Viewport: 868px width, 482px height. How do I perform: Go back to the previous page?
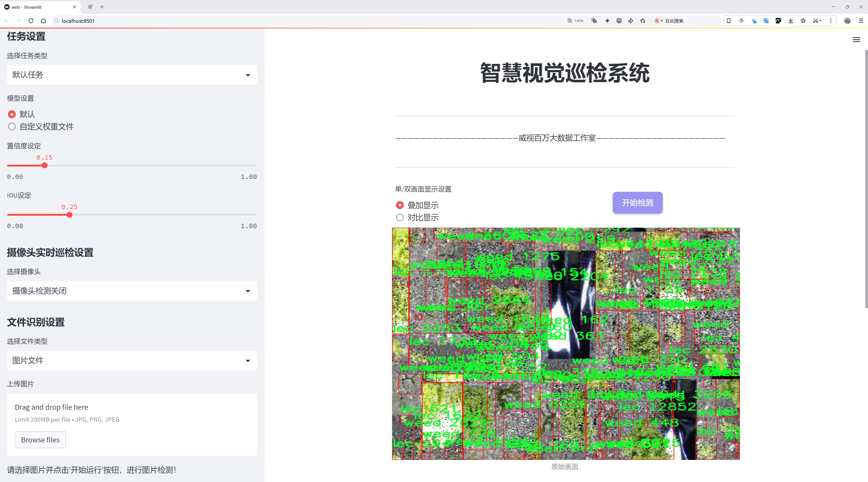(x=6, y=21)
